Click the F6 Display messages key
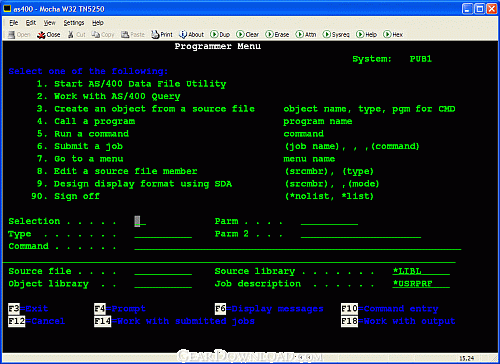The height and width of the screenshot is (364, 500). click(x=269, y=309)
